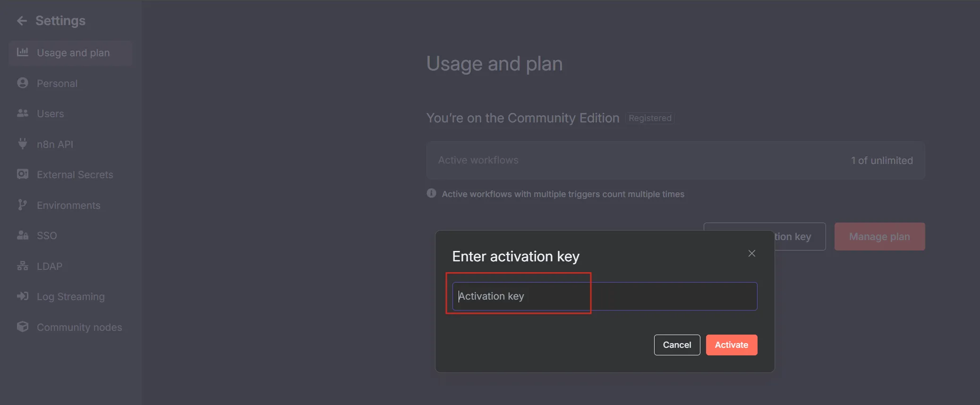Image resolution: width=980 pixels, height=405 pixels.
Task: Open the Users settings section
Action: pyautogui.click(x=50, y=113)
